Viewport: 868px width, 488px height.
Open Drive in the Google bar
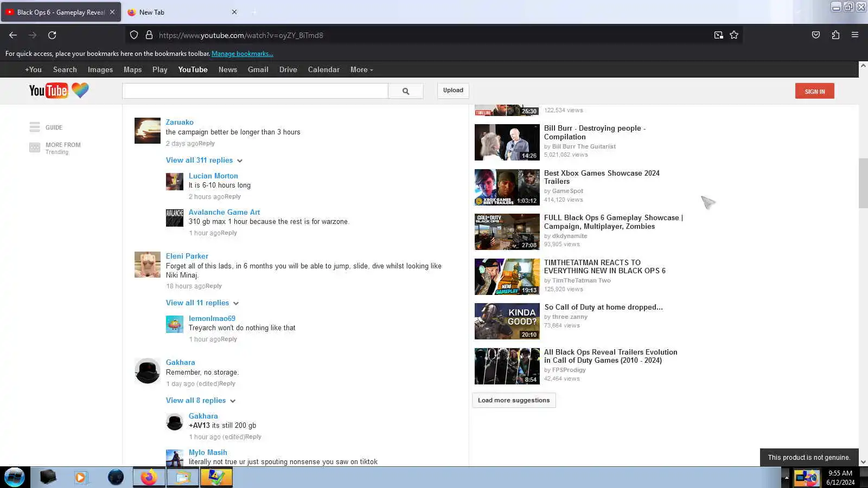click(288, 69)
